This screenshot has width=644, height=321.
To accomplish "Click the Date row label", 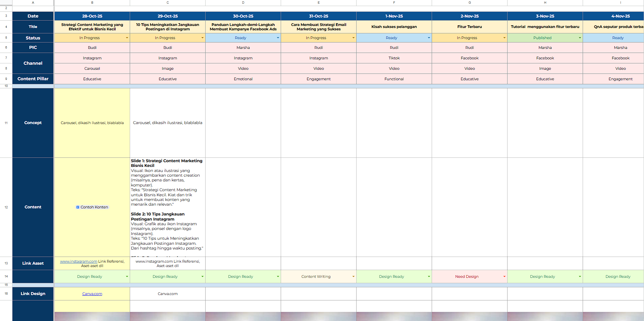I will click(x=33, y=16).
